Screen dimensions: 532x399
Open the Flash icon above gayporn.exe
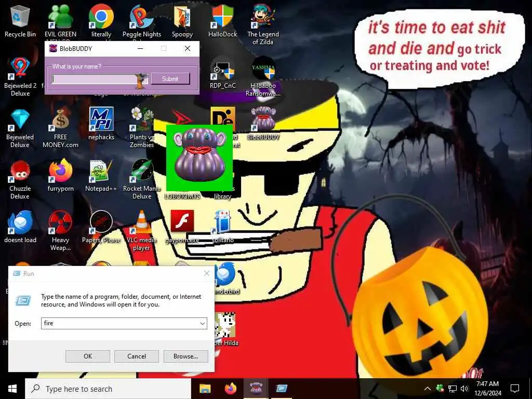coord(182,221)
